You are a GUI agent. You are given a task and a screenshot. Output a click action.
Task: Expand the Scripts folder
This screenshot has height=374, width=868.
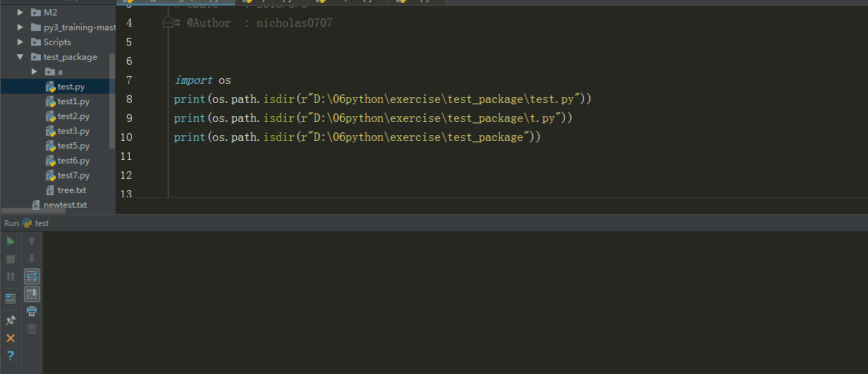[x=20, y=42]
